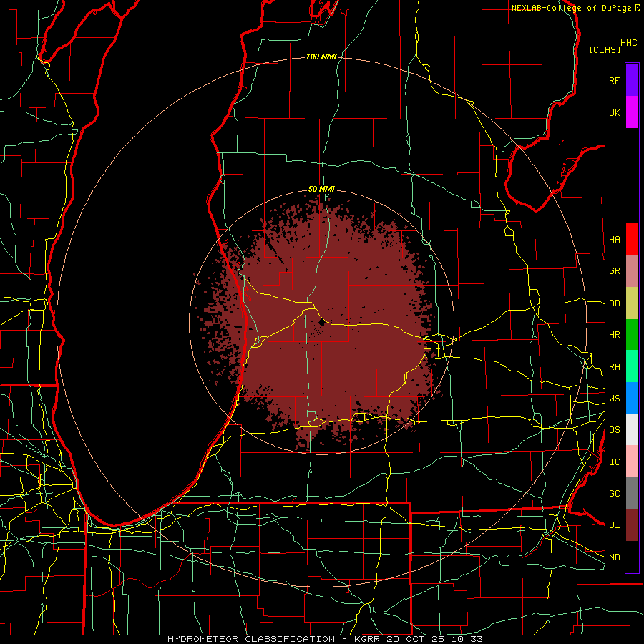644x644 pixels.
Task: Click the magenta UK legend swatch
Action: click(x=632, y=112)
